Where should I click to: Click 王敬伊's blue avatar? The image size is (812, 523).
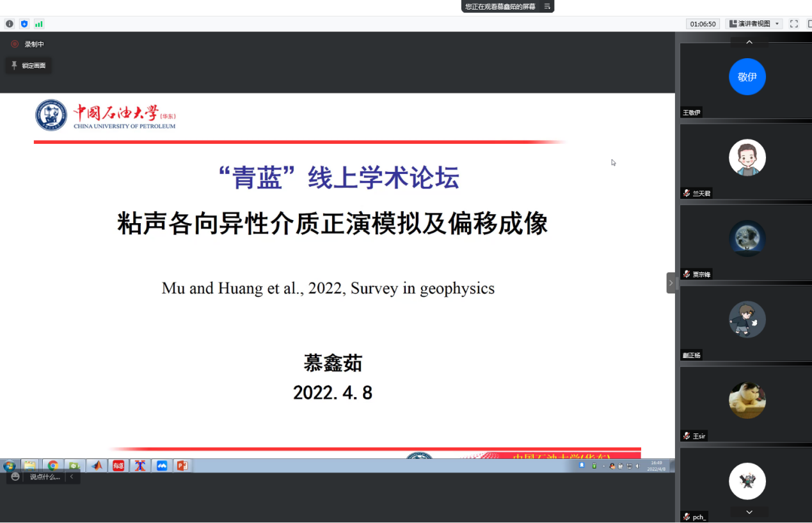pyautogui.click(x=747, y=77)
